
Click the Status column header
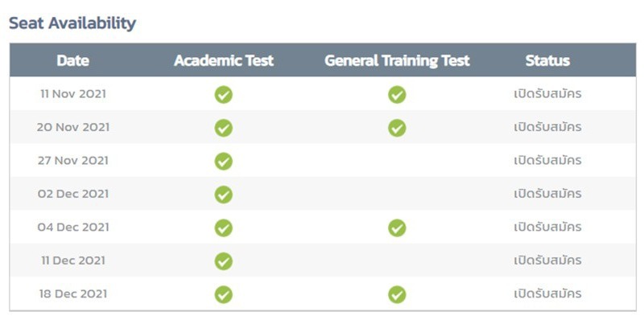click(547, 61)
